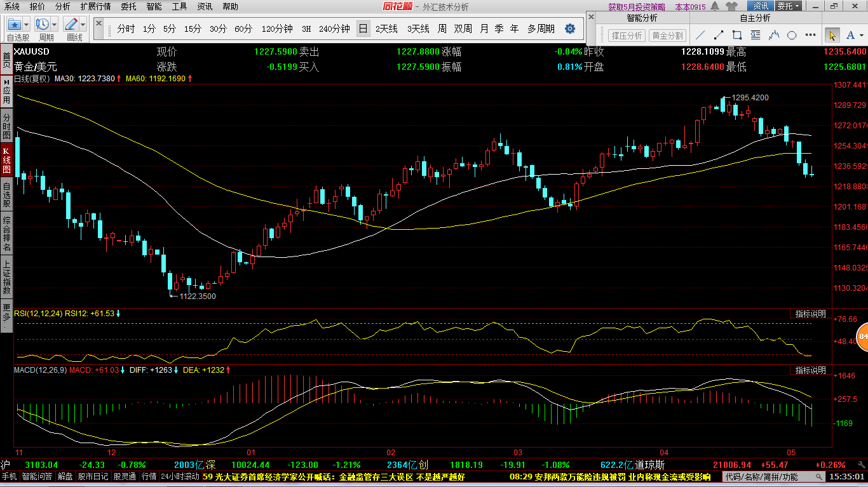Viewport: 868px width, 487px height.
Task: Select the straight line drawing tool
Action: pyautogui.click(x=701, y=35)
